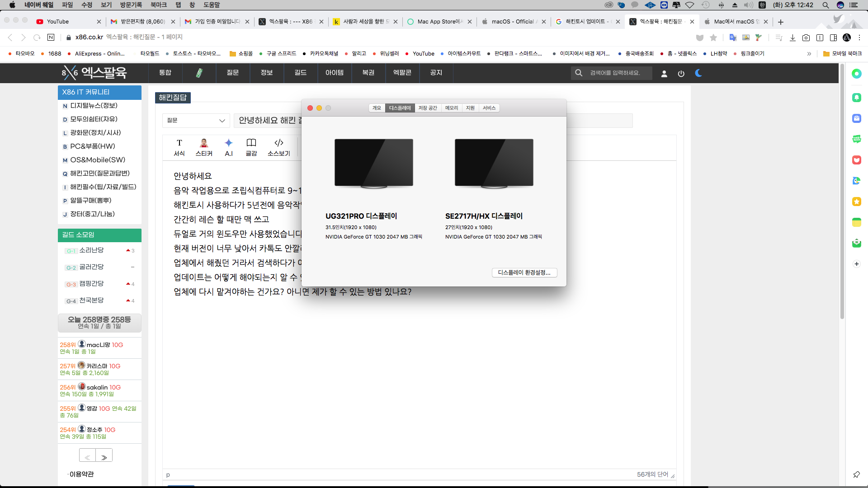Screen dimensions: 868x488
Task: Open the 공지 navigation menu
Action: point(436,73)
